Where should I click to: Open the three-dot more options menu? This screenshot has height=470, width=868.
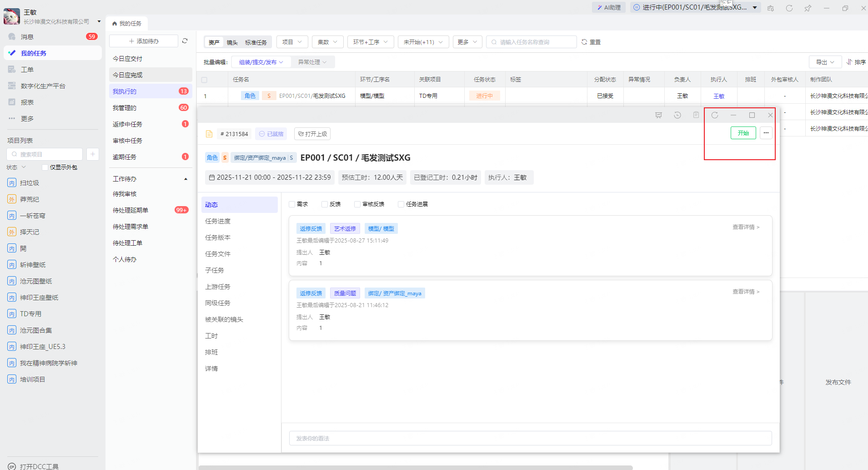pos(766,133)
